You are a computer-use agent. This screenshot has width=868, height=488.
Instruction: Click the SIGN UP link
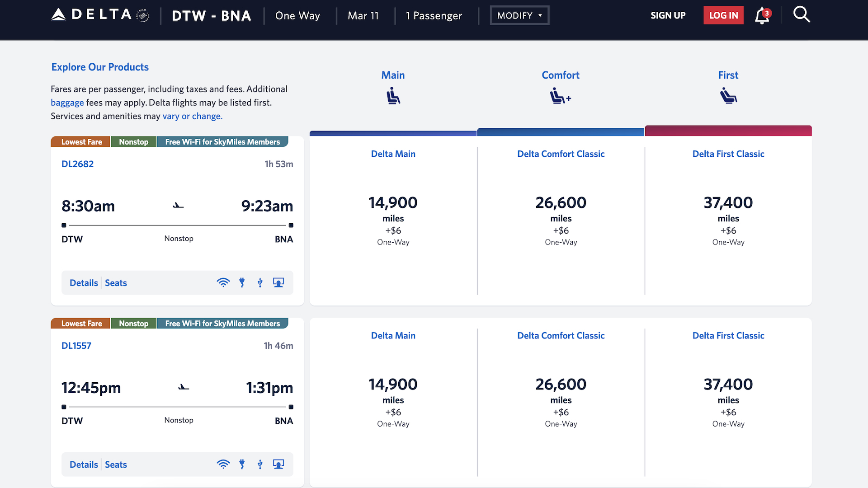668,15
